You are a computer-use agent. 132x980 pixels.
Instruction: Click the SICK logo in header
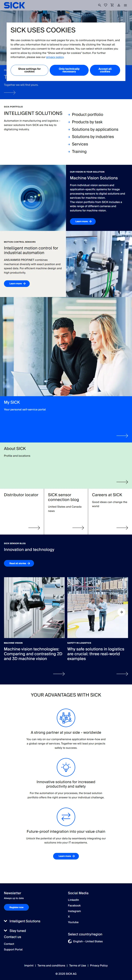click(x=14, y=5)
